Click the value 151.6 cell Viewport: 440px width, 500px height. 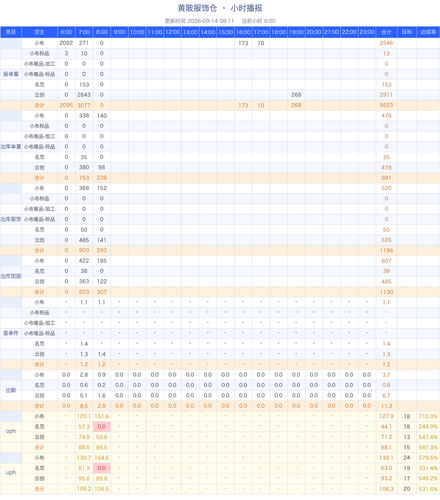[102, 416]
